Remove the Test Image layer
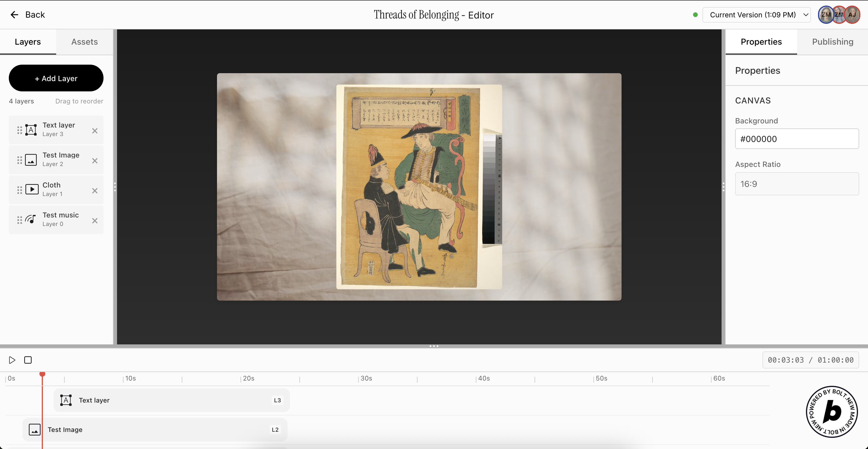868x449 pixels. [95, 161]
